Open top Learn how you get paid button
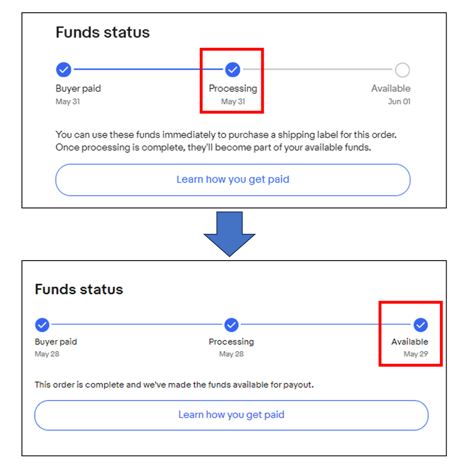Image resolution: width=470 pixels, height=476 pixels. pos(233,180)
